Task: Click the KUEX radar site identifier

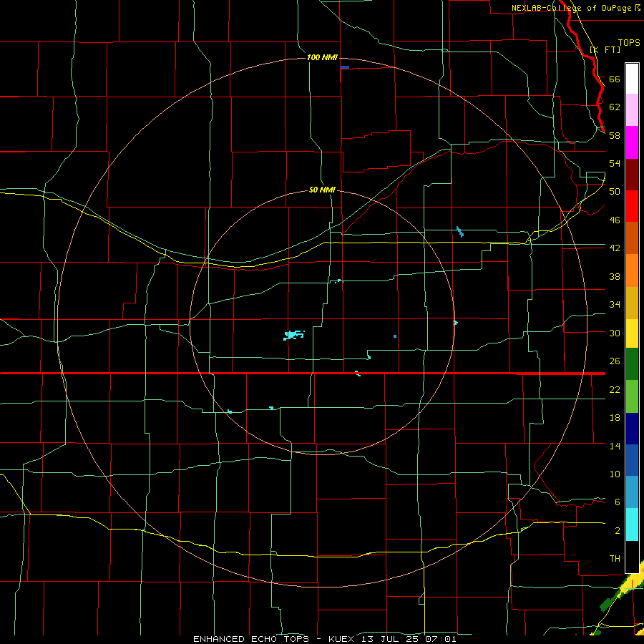Action: pyautogui.click(x=343, y=639)
